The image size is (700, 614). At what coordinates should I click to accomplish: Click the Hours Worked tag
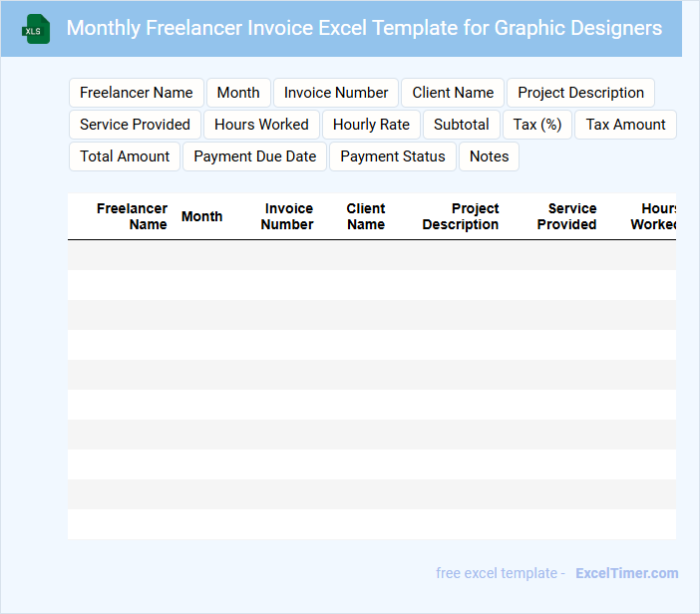pos(261,125)
